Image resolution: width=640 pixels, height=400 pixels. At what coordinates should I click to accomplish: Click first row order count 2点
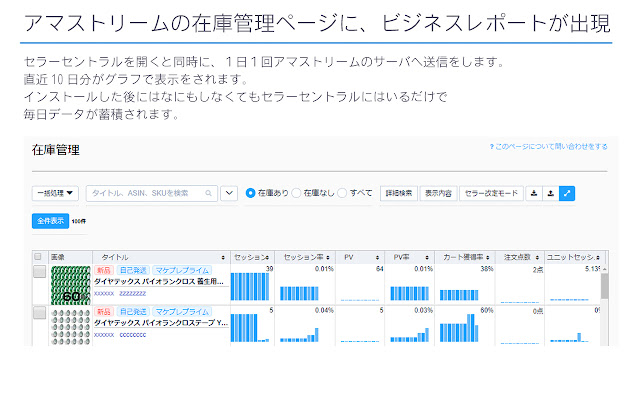pos(538,269)
